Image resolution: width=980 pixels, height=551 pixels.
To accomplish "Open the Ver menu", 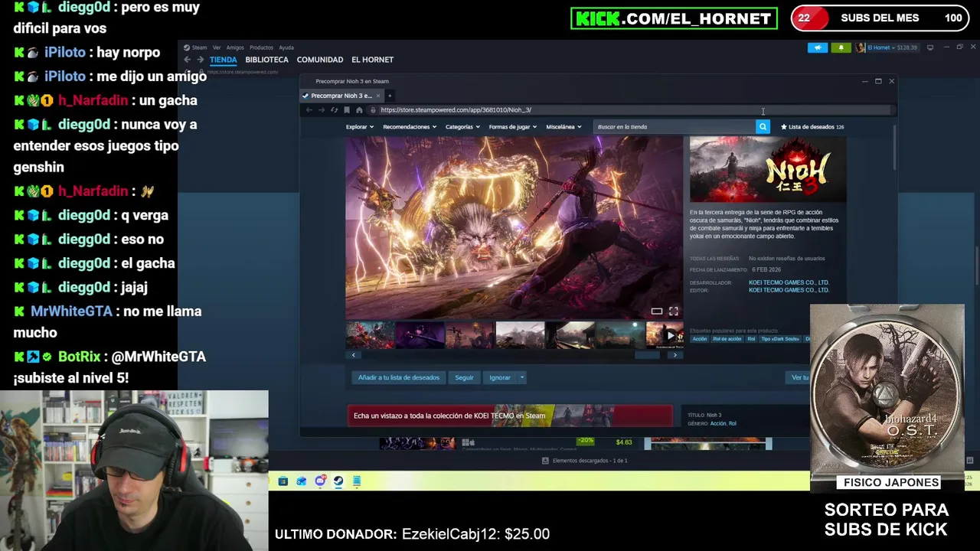I will tap(217, 47).
